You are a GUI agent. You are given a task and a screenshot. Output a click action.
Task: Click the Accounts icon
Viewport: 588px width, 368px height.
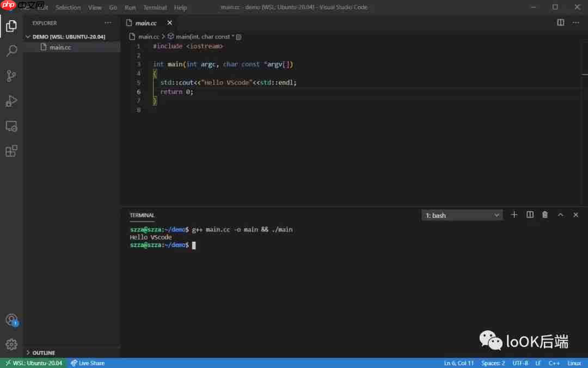point(11,320)
